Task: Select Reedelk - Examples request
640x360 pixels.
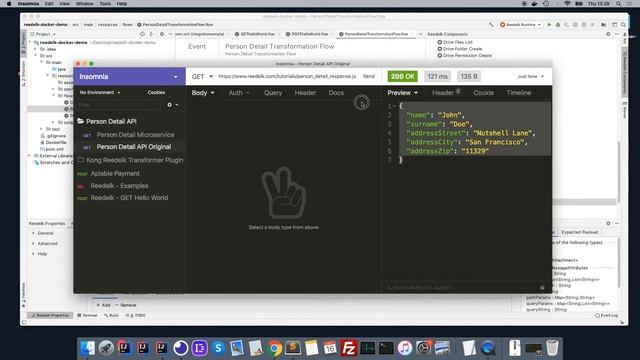Action: click(x=129, y=186)
